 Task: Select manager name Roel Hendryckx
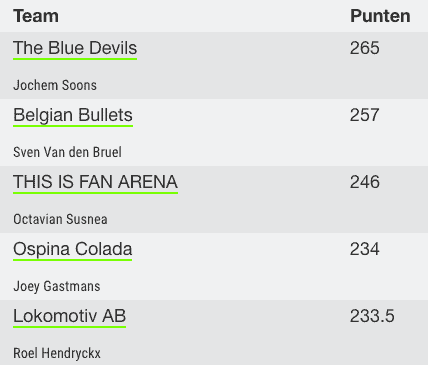[57, 353]
